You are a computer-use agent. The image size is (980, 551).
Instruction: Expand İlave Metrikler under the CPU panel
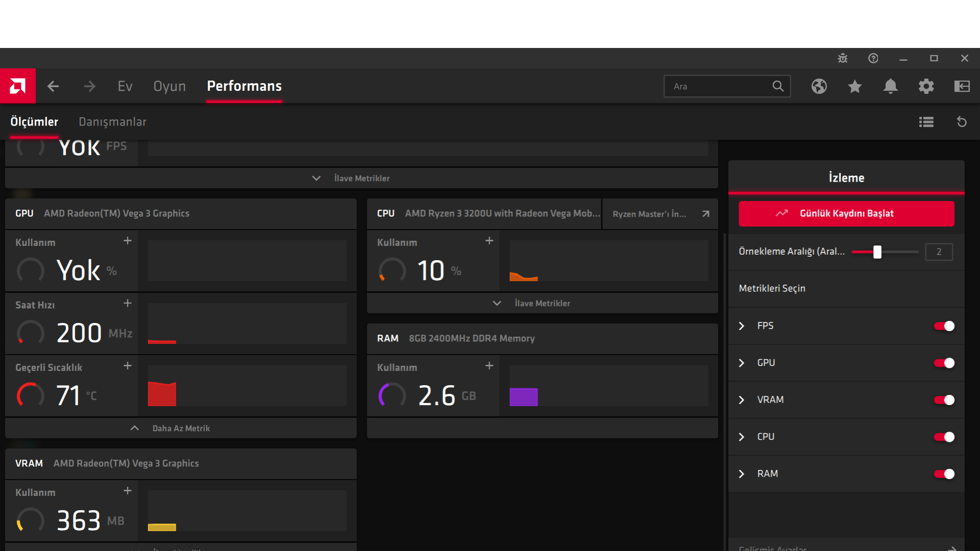click(542, 303)
